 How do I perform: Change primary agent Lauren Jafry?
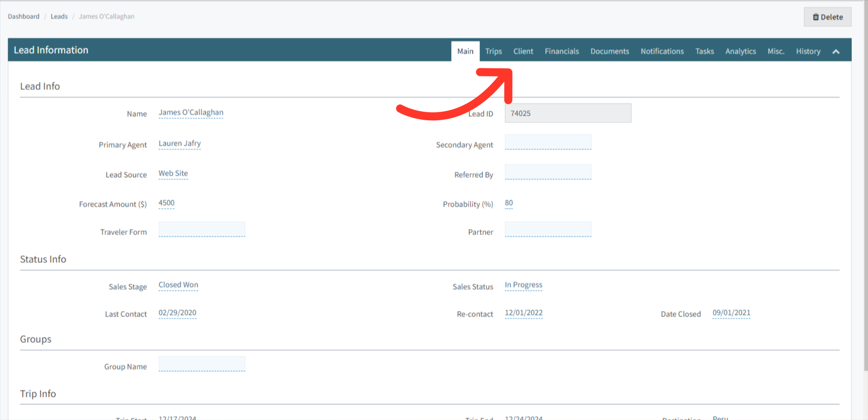[x=179, y=143]
